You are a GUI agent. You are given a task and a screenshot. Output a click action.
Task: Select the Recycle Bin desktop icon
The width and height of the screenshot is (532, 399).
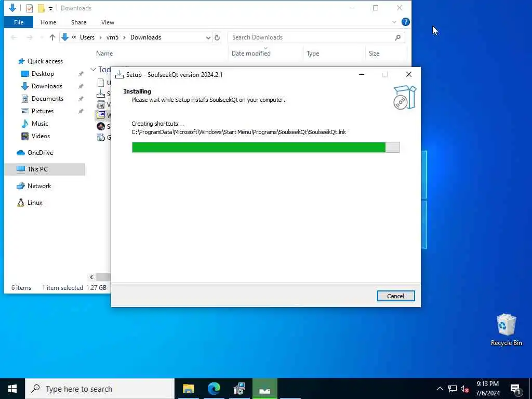pos(506,330)
